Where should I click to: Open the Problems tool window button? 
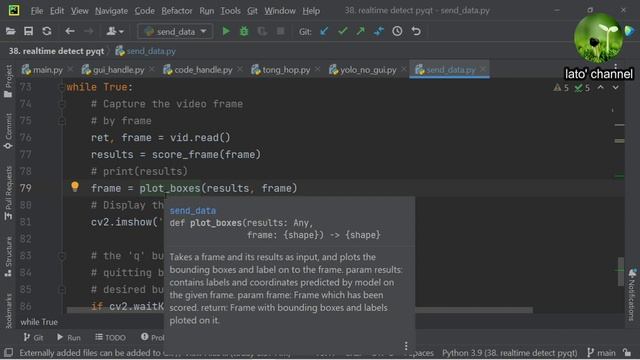152,337
